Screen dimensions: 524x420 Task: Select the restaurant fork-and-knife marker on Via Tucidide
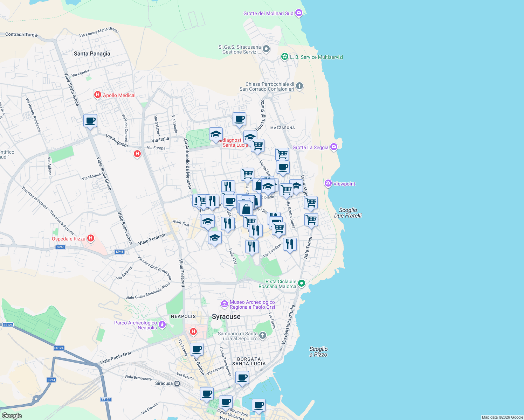pos(290,244)
